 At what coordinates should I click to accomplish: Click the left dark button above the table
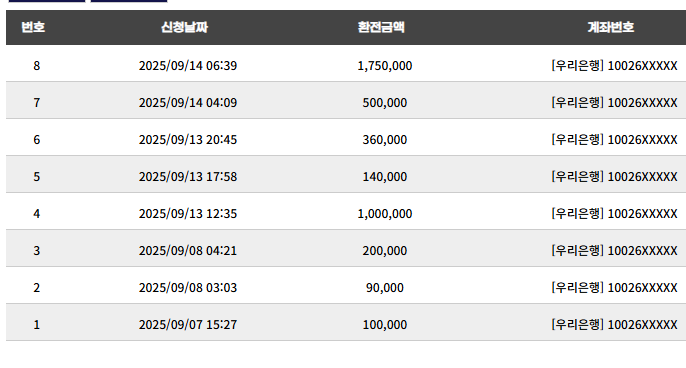point(47,1)
